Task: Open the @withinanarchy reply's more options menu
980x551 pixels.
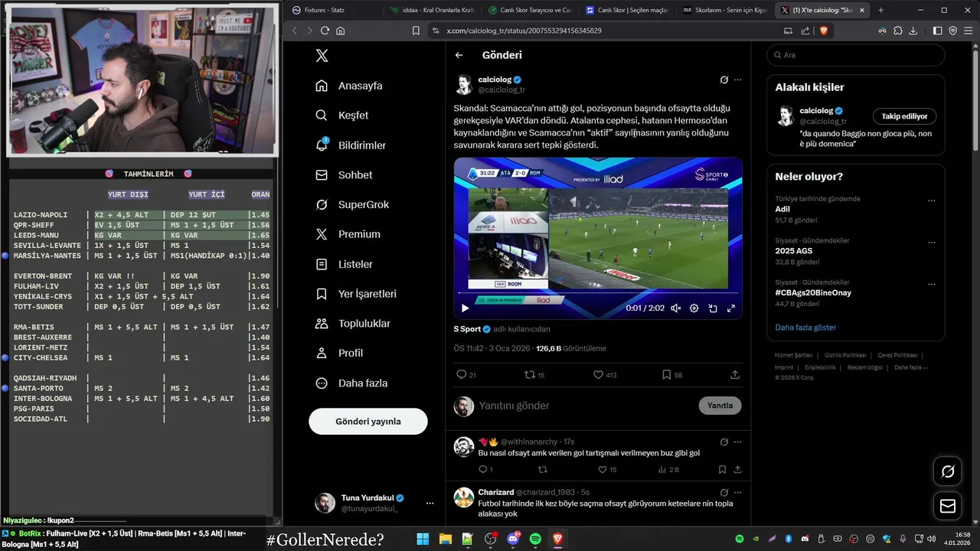Action: (737, 442)
